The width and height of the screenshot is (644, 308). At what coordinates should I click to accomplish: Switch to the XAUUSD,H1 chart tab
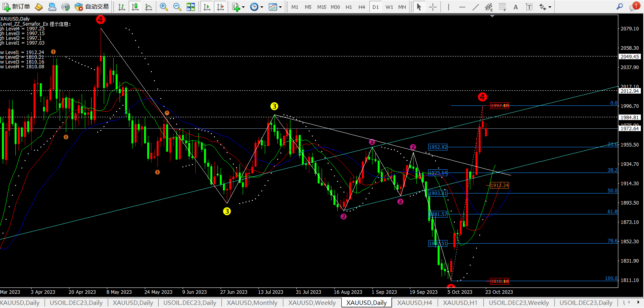coord(460,303)
